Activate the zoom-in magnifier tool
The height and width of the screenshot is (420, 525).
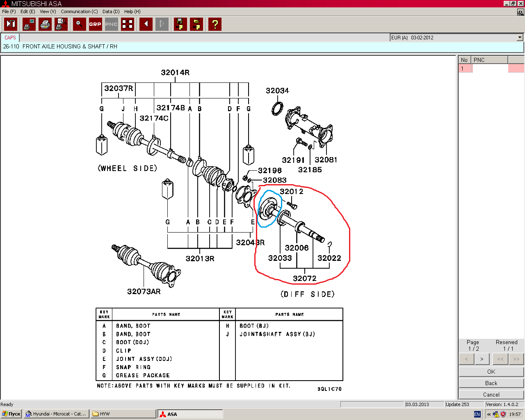point(79,24)
